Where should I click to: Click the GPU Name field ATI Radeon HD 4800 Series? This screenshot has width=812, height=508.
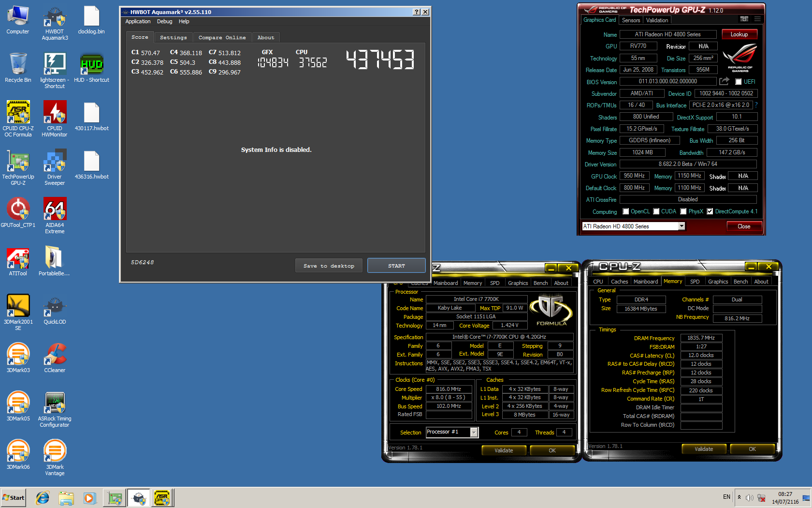pos(667,34)
